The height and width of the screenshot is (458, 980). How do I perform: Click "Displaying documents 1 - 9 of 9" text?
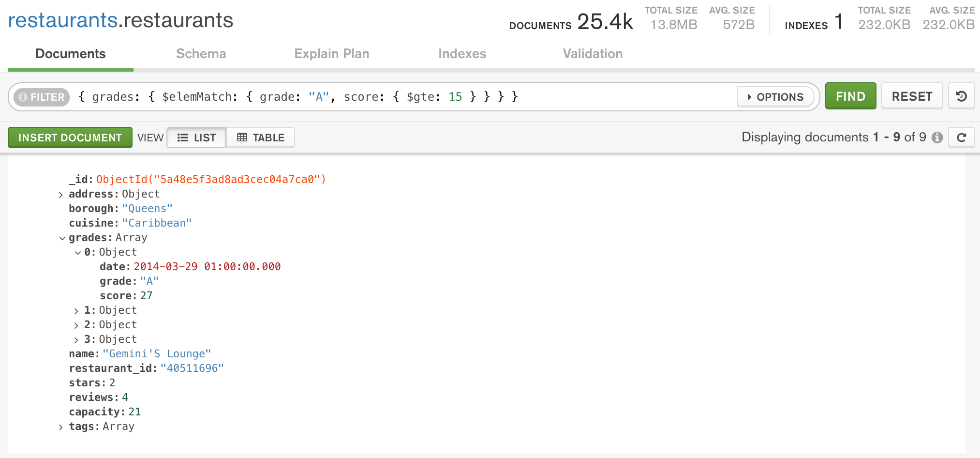pos(834,137)
